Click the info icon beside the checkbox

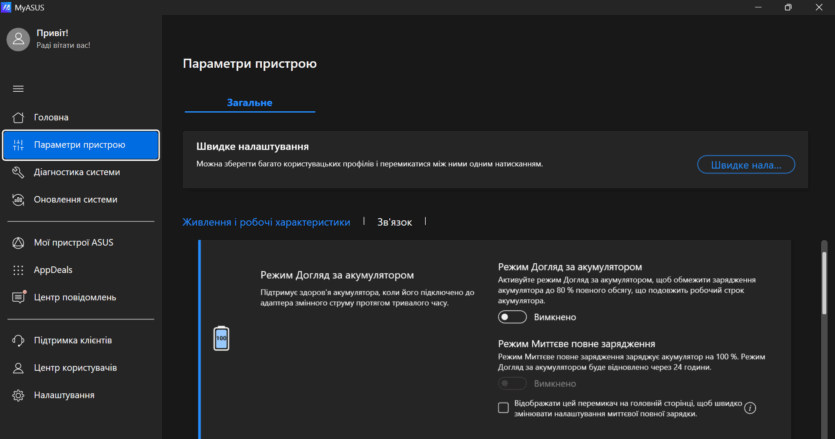(x=750, y=408)
